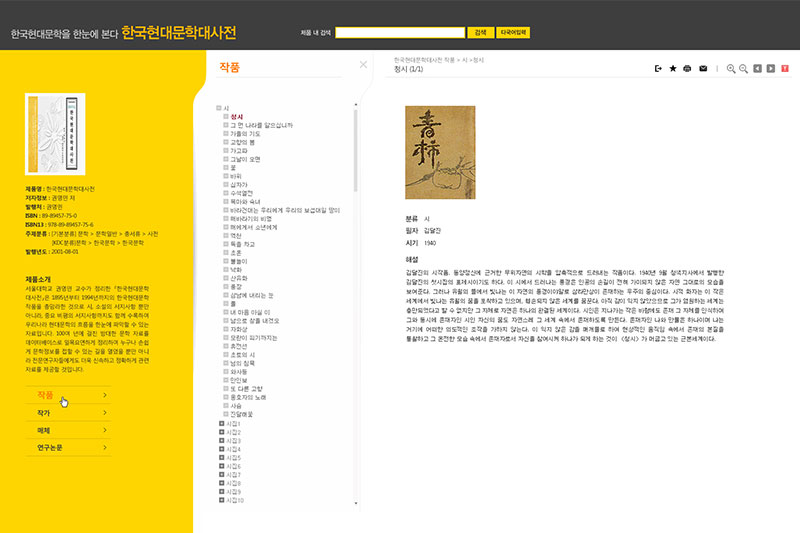Open the 매체 menu in left sidebar
The height and width of the screenshot is (533, 800).
pyautogui.click(x=68, y=430)
